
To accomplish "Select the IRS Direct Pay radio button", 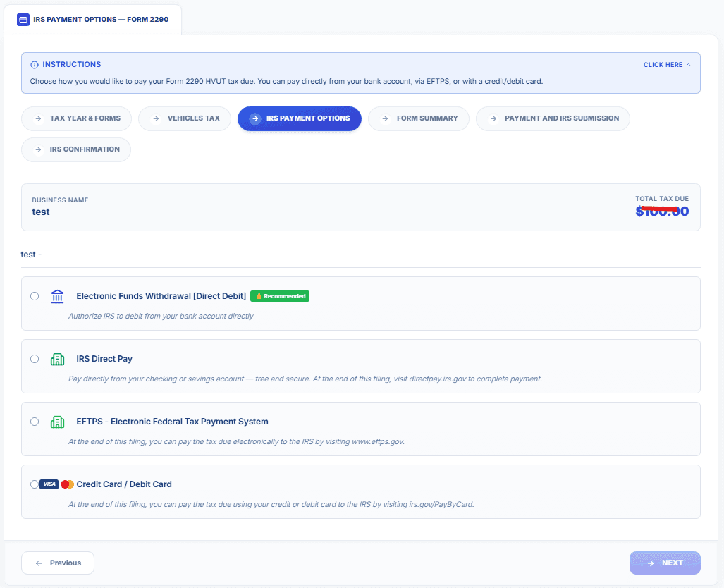I will coord(35,359).
